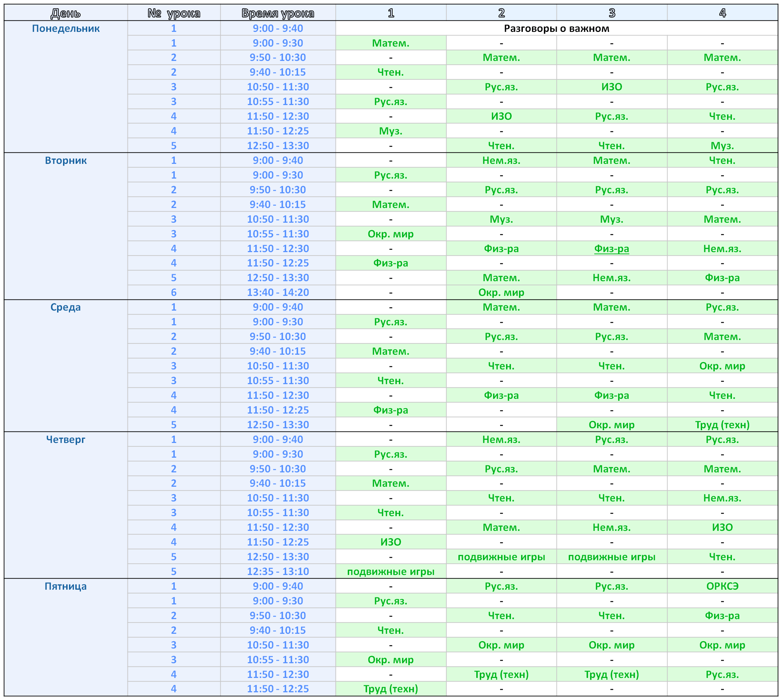Select Monday's 'Рус.яз.' in the 10:55 - 11:30 row
The image size is (782, 700).
click(x=391, y=102)
